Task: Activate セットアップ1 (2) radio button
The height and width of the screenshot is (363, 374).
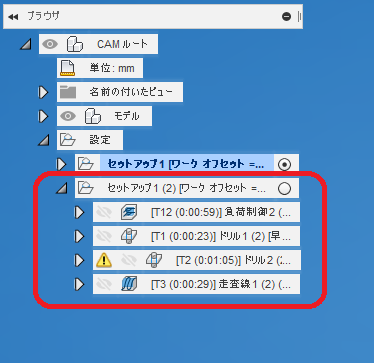Action: pyautogui.click(x=284, y=189)
